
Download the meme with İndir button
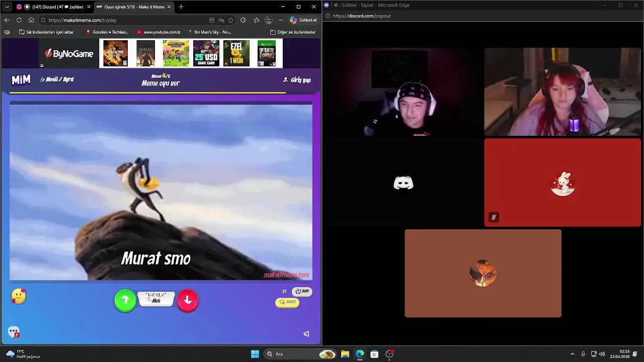point(302,291)
